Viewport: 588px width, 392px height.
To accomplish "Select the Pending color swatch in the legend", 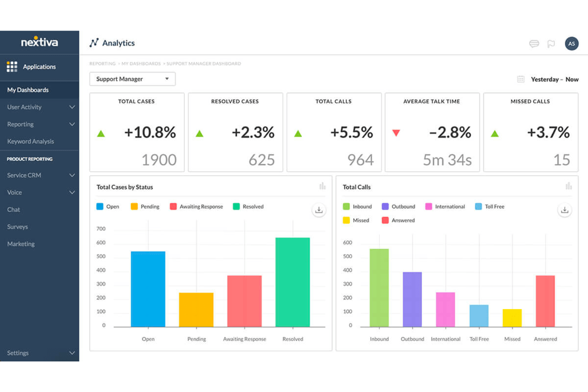I will pos(134,207).
